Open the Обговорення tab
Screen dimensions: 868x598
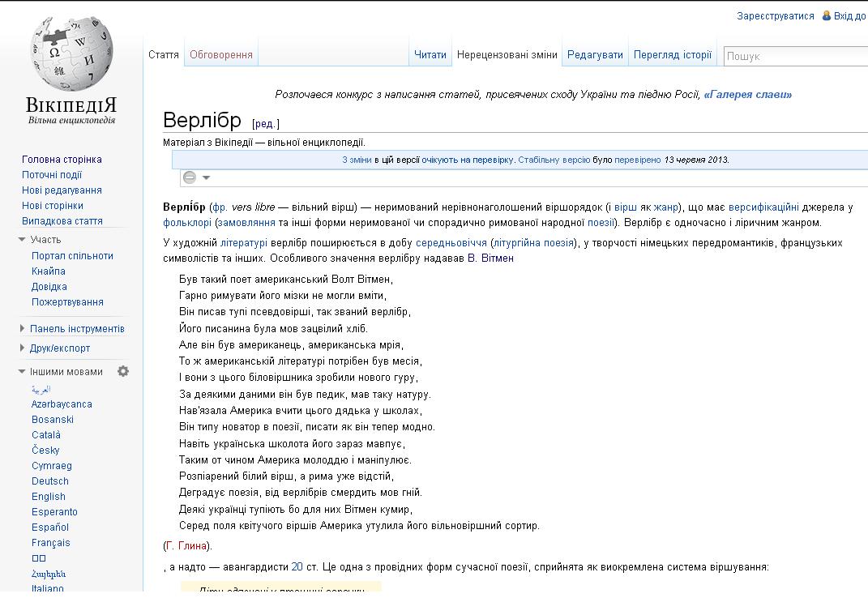221,55
